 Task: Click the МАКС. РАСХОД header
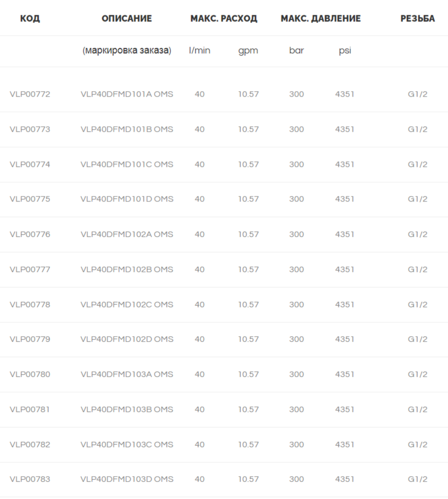coord(223,19)
